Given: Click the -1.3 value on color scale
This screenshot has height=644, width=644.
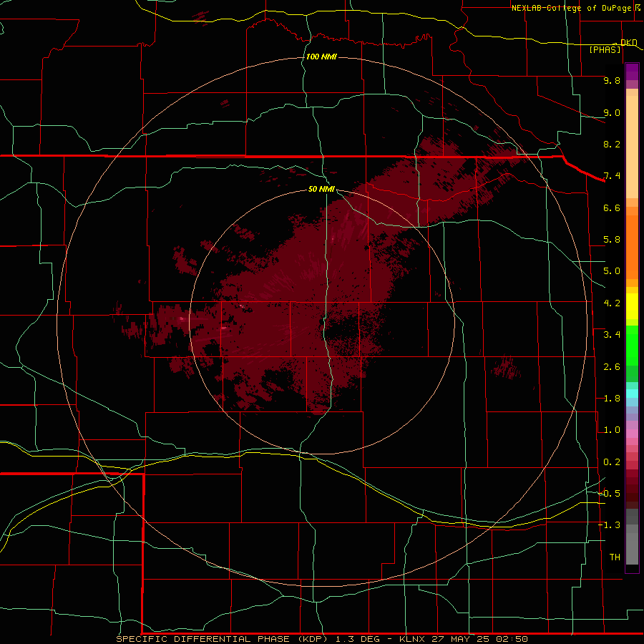Looking at the screenshot, I should click(x=610, y=525).
